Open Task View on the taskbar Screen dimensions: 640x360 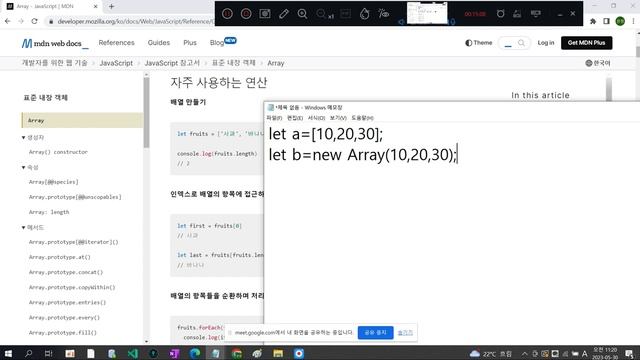coord(49,353)
